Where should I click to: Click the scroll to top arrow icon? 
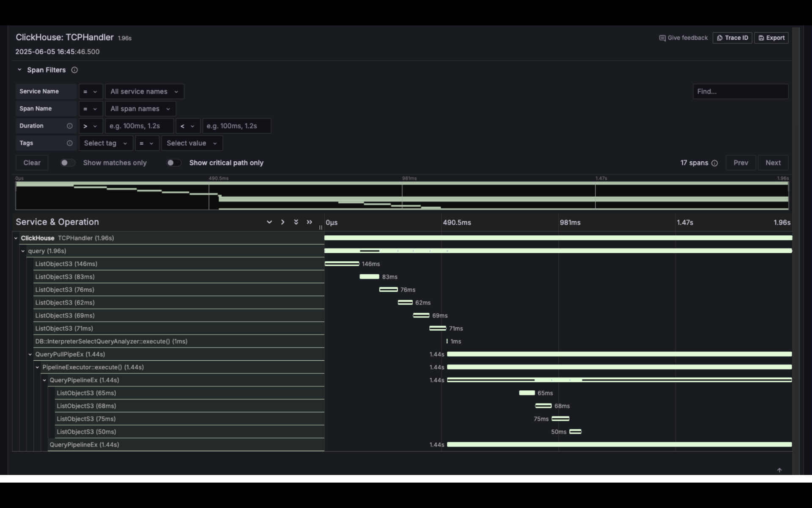(x=779, y=470)
